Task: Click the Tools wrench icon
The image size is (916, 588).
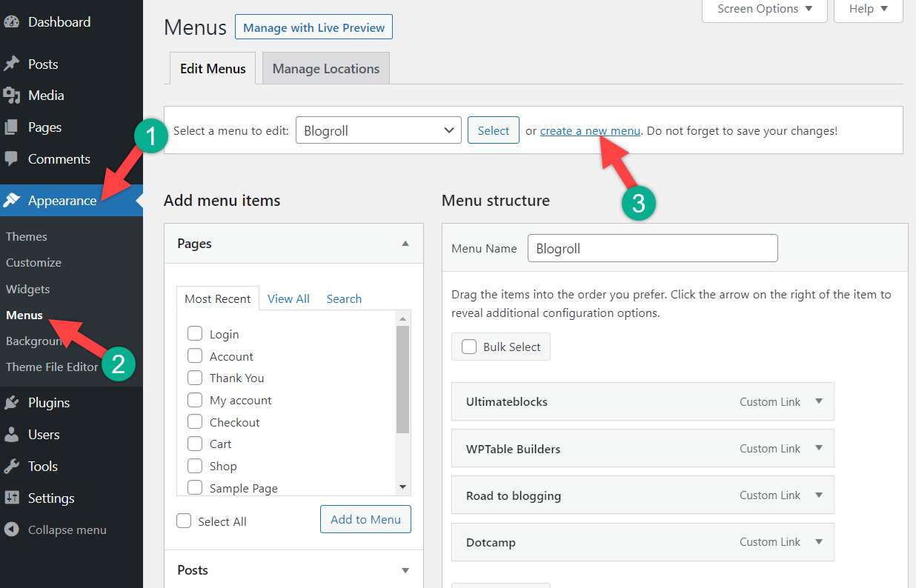Action: point(11,467)
